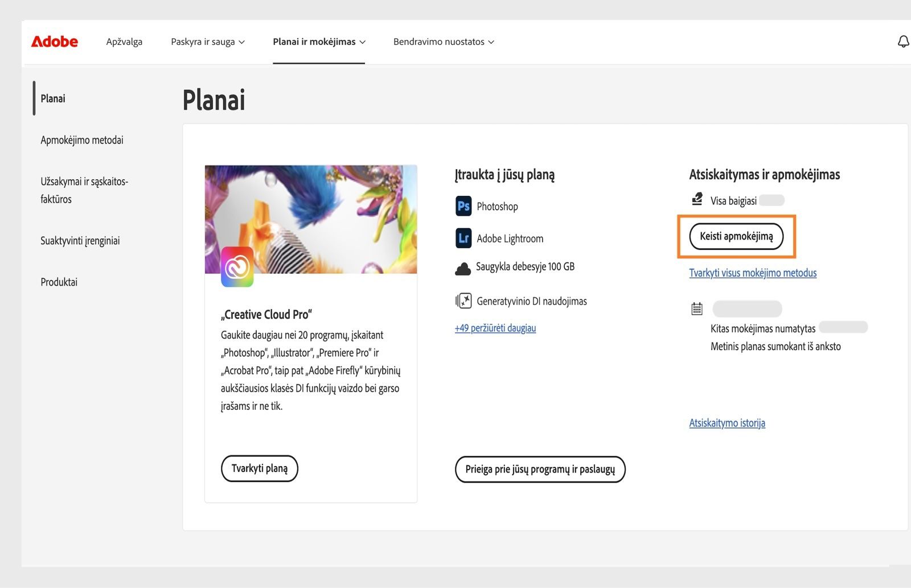Screen dimensions: 911x588
Task: Click the Keisti apmokėjimą button
Action: (x=736, y=236)
